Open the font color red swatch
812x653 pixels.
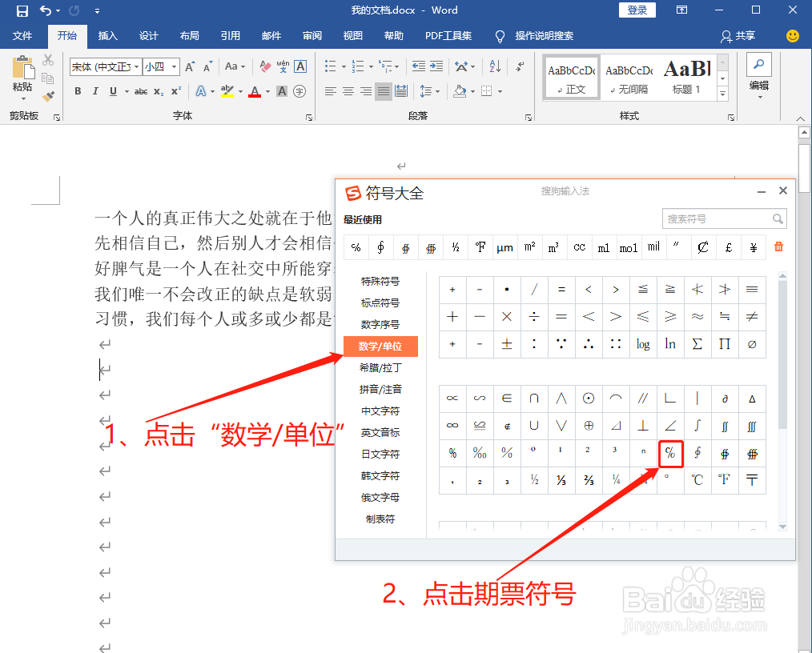(x=255, y=92)
